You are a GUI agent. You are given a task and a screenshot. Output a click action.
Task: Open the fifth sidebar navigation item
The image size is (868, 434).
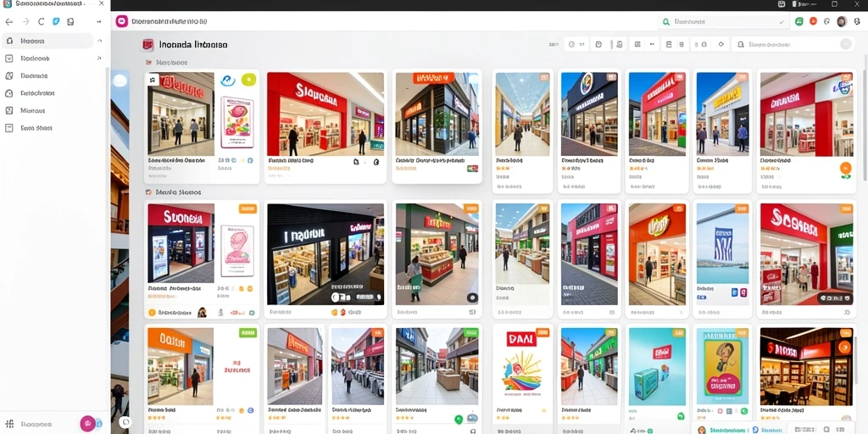(x=47, y=111)
